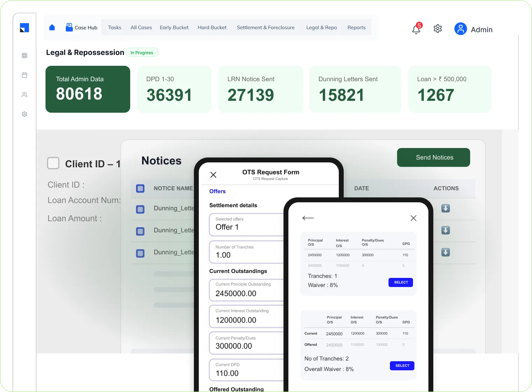
Task: Click the Admin user avatar icon
Action: click(461, 29)
